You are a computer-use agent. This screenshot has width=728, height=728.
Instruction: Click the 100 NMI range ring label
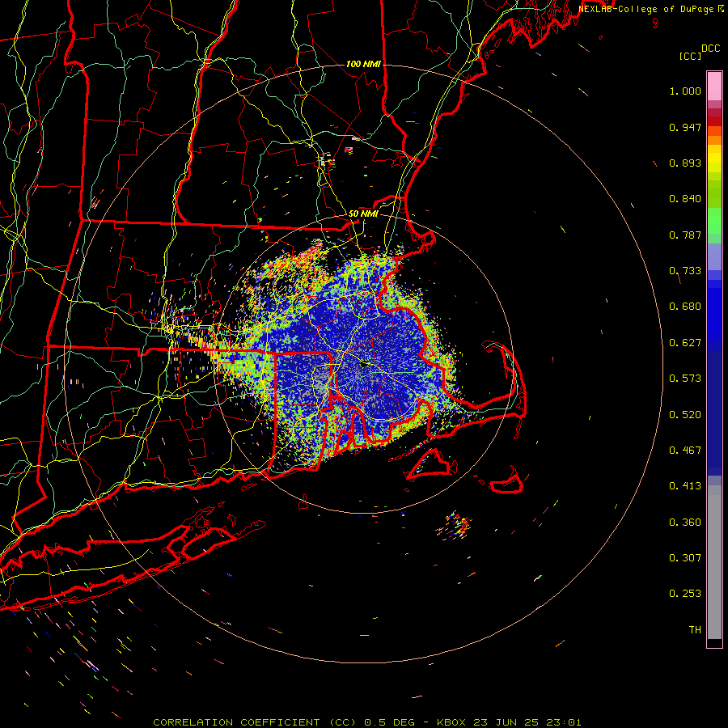(x=363, y=64)
